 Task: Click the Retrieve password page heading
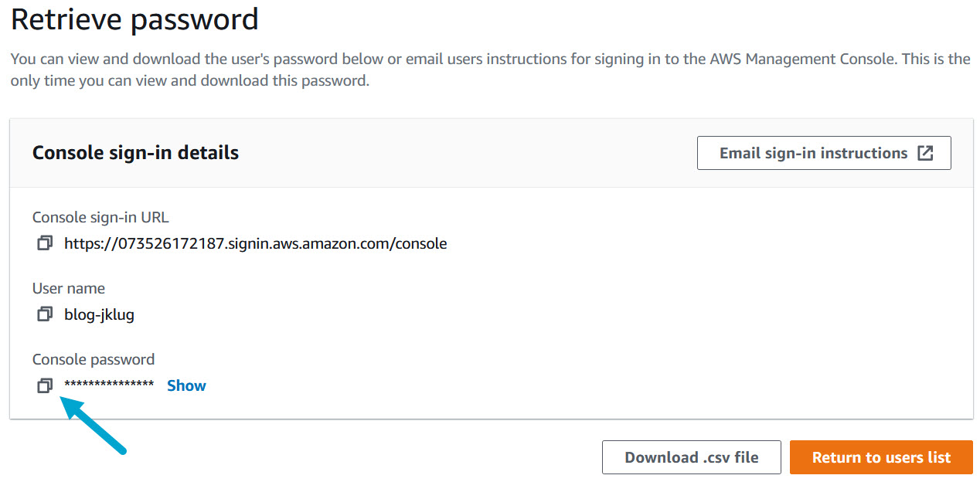(x=134, y=19)
